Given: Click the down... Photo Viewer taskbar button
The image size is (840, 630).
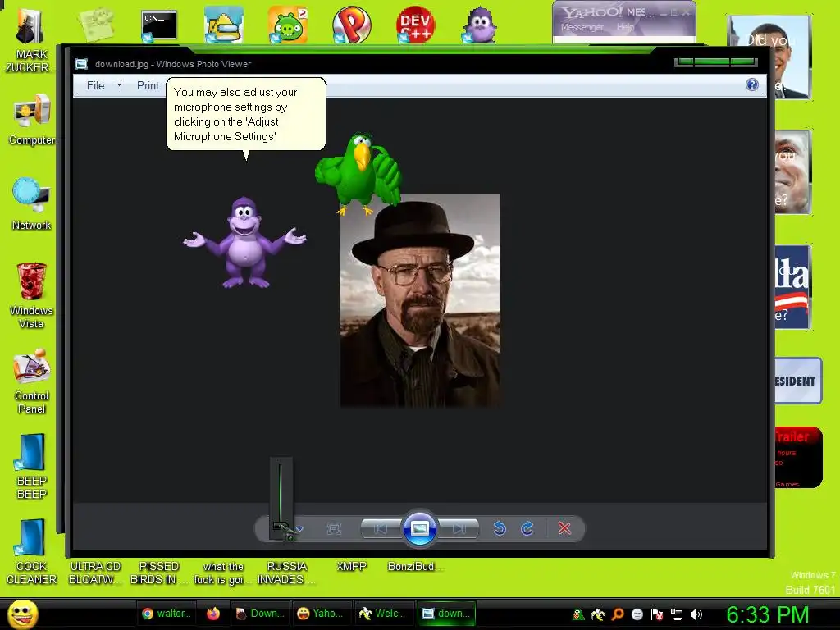Looking at the screenshot, I should pos(446,614).
